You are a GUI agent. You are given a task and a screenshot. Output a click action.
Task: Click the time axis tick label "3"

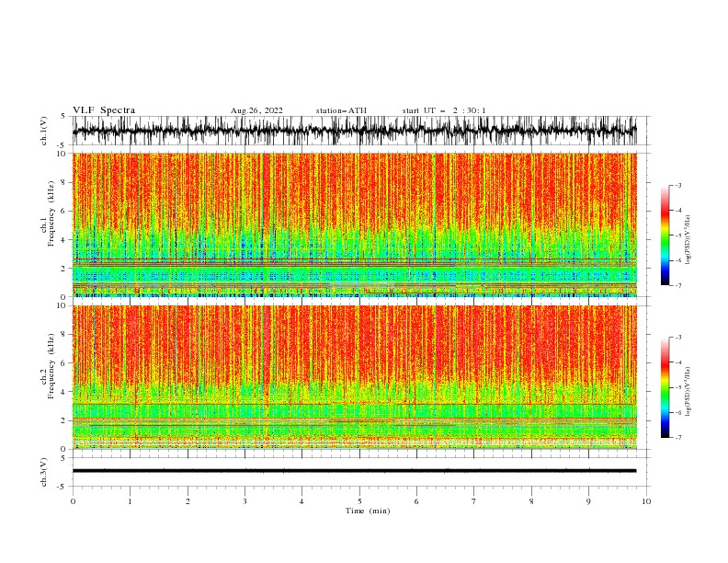(x=245, y=501)
